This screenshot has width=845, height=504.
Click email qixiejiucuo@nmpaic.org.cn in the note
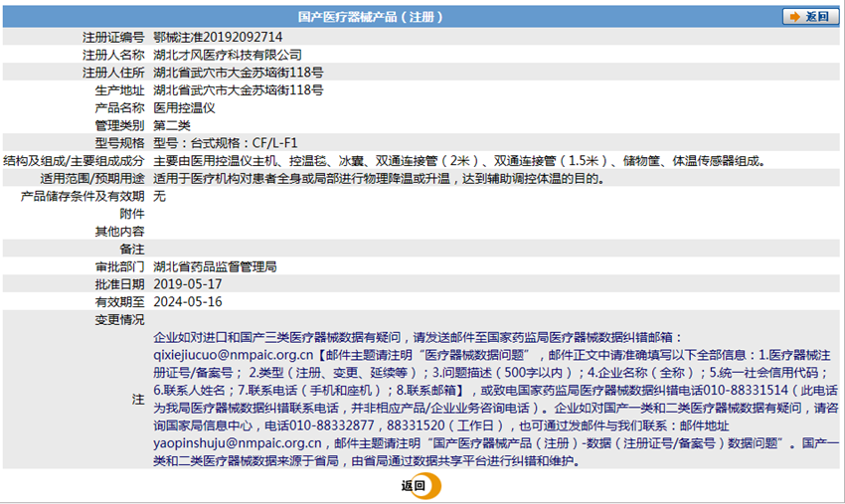click(233, 355)
